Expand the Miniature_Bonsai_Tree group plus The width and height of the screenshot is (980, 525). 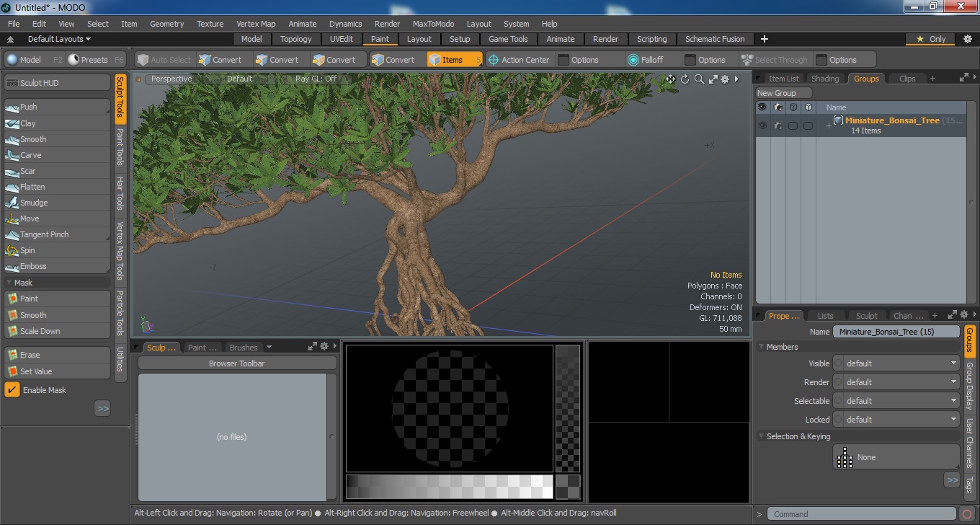pyautogui.click(x=829, y=125)
